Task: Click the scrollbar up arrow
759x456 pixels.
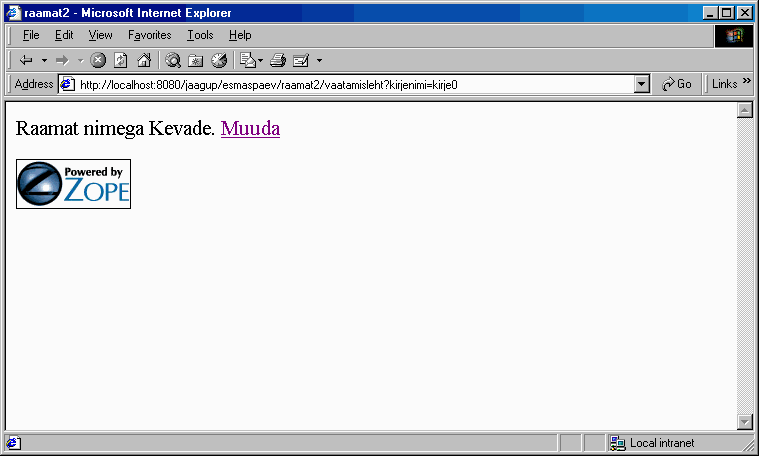Action: pyautogui.click(x=744, y=110)
